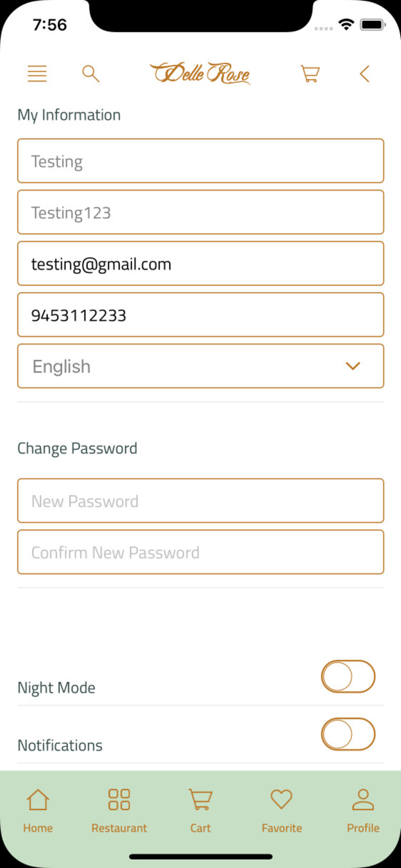Open the Restaurant grid icon

(x=119, y=799)
